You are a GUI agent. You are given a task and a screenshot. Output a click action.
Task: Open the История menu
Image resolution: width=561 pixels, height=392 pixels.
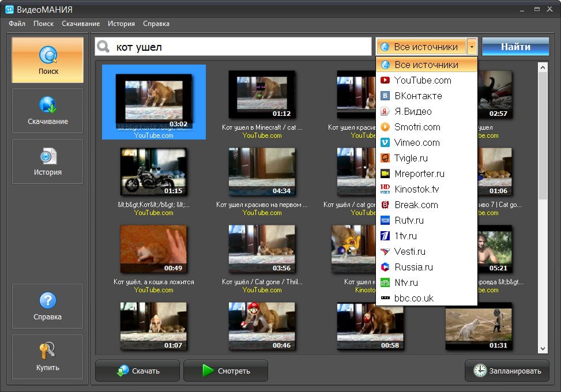tap(121, 24)
